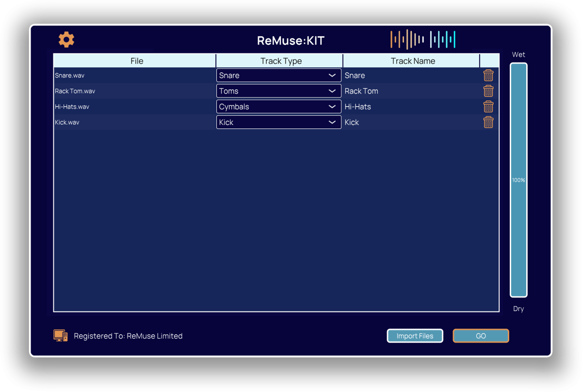The height and width of the screenshot is (392, 582).
Task: Click the Track Name column header
Action: 412,61
